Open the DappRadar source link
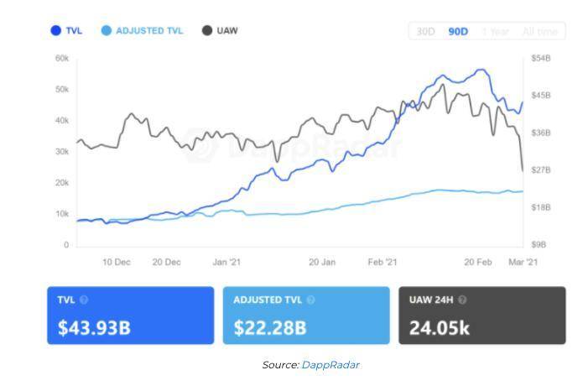This screenshot has width=588, height=391. (x=330, y=365)
